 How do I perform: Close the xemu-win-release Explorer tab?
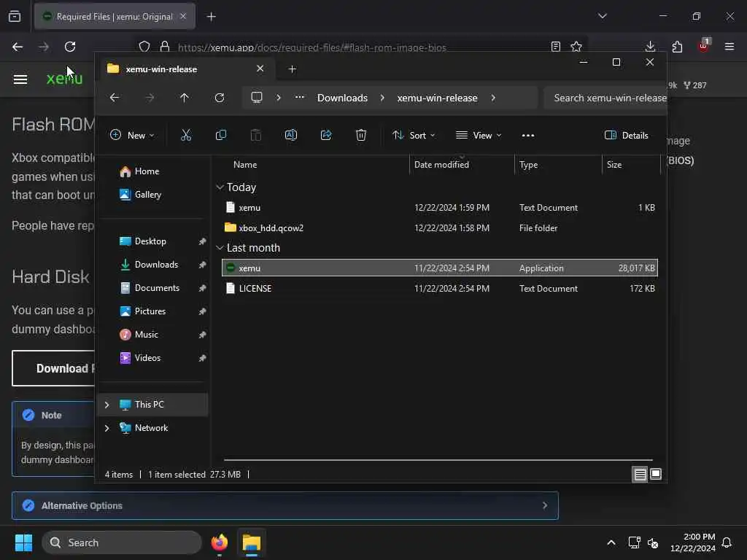pos(260,69)
